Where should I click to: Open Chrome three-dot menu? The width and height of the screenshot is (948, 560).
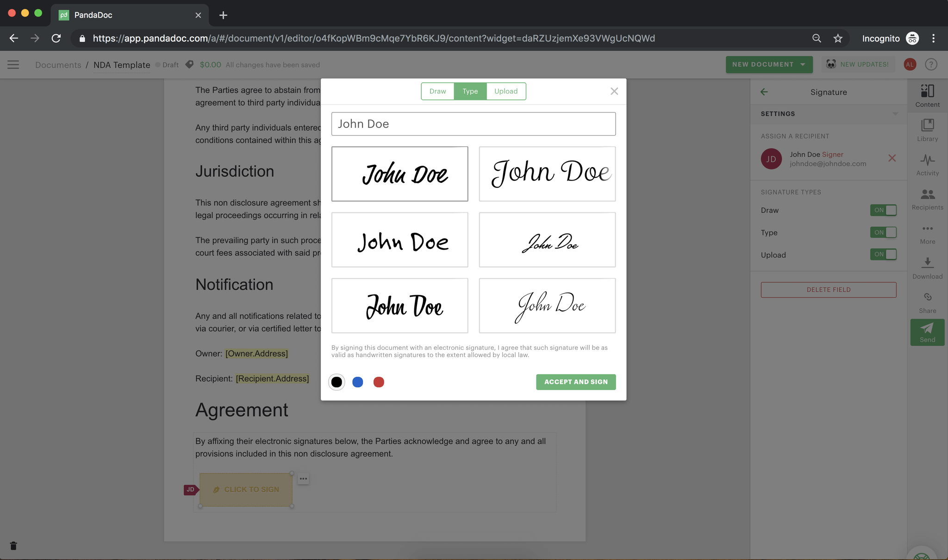point(934,38)
